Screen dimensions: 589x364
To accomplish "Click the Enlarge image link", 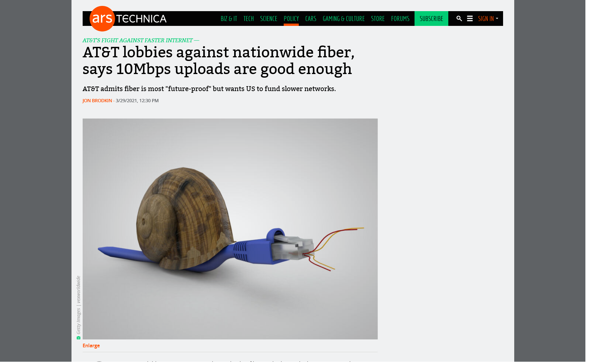I will click(x=91, y=346).
